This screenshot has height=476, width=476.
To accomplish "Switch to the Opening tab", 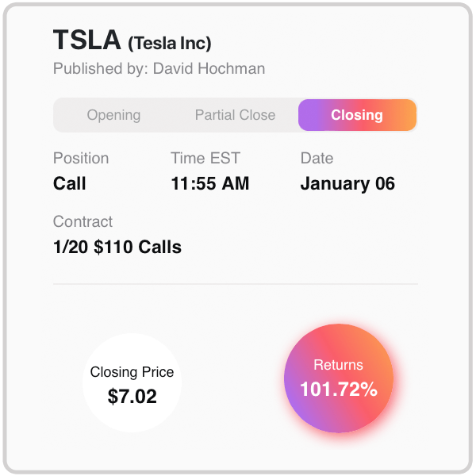I will (113, 115).
